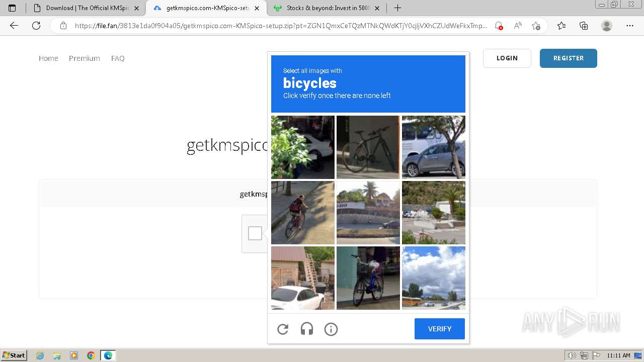Tick the captcha checkbox

[255, 233]
